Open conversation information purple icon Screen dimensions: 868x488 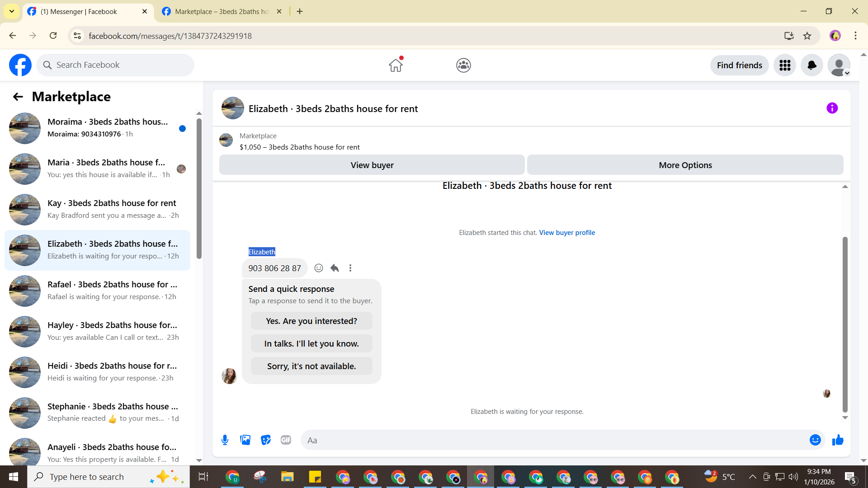pyautogui.click(x=832, y=108)
